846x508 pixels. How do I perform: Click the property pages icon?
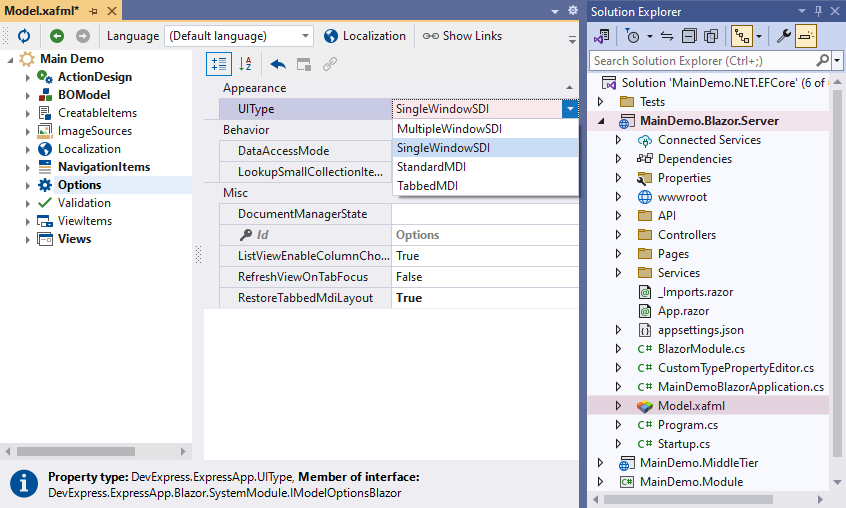coord(304,65)
